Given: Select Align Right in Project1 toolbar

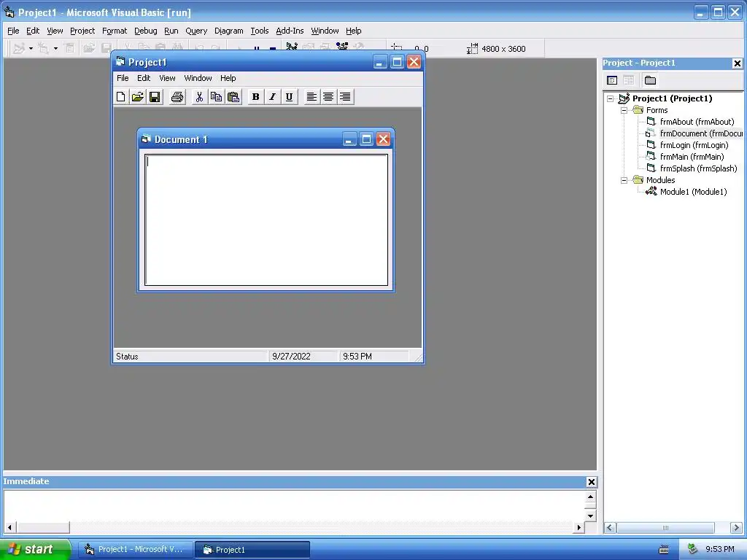Looking at the screenshot, I should [345, 97].
